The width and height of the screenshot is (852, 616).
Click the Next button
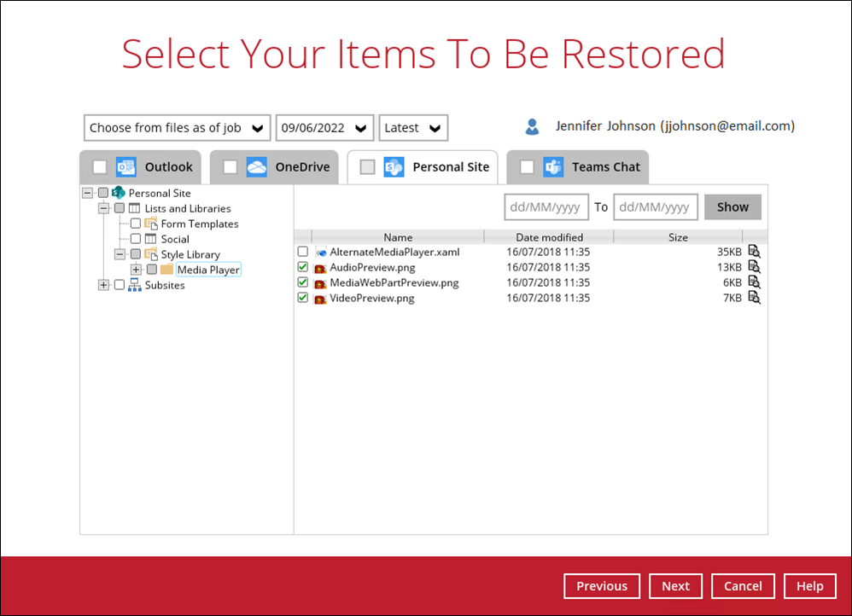click(x=675, y=586)
